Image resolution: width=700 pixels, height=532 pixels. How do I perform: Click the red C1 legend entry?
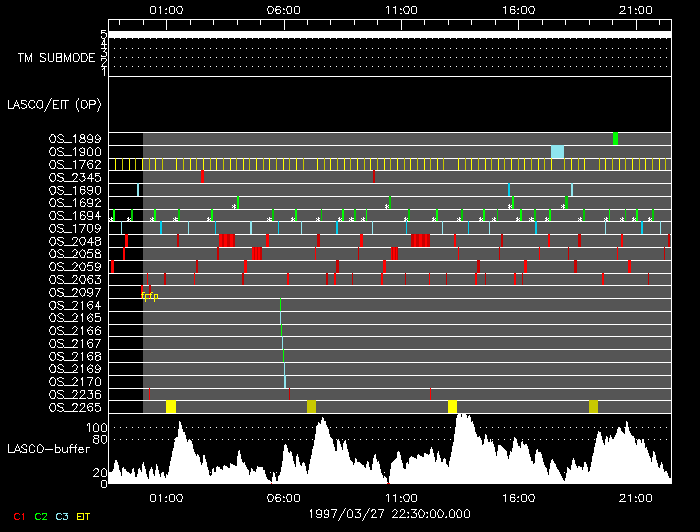16,516
